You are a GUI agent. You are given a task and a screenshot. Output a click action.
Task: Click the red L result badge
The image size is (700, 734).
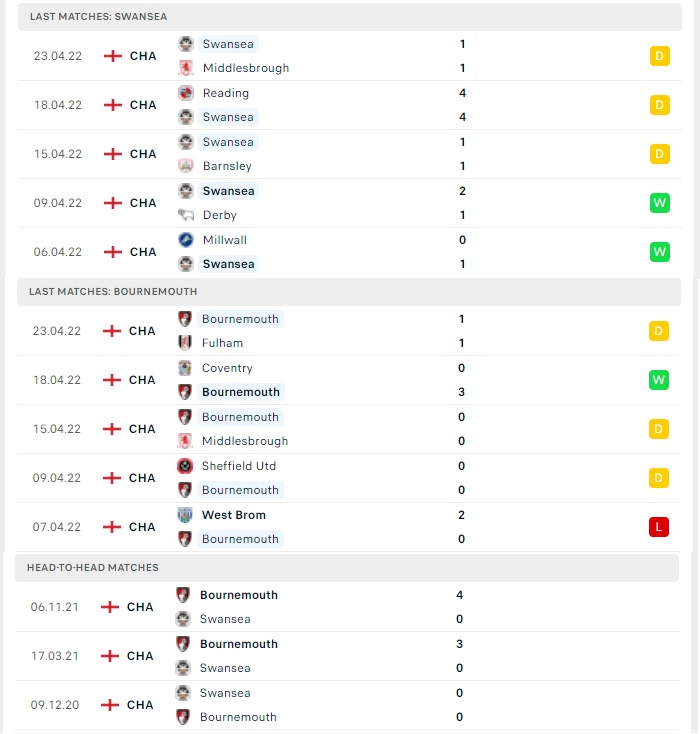[x=658, y=527]
